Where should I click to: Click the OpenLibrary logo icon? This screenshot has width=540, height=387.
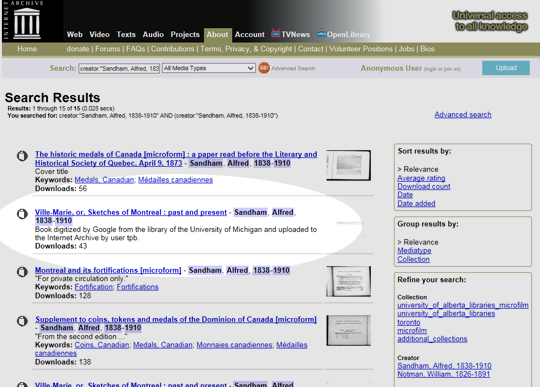click(321, 33)
